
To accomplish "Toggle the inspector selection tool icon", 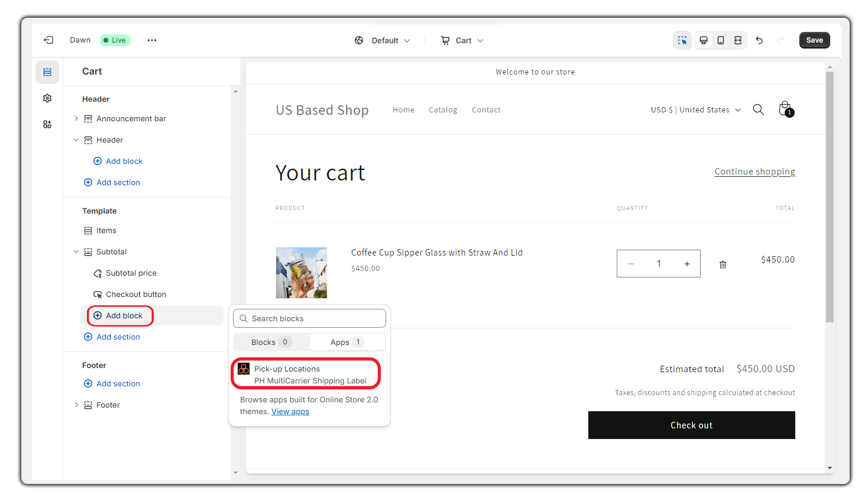I will click(682, 40).
